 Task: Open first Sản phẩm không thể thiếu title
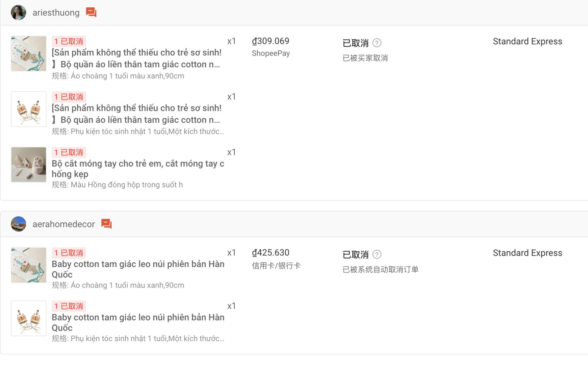136,58
